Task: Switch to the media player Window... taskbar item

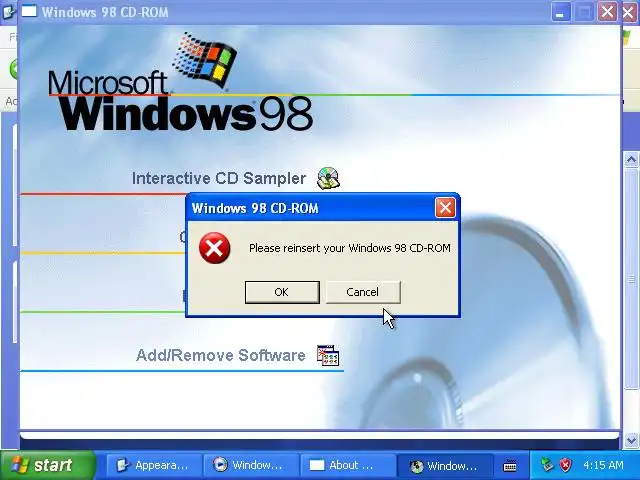Action: pyautogui.click(x=250, y=465)
